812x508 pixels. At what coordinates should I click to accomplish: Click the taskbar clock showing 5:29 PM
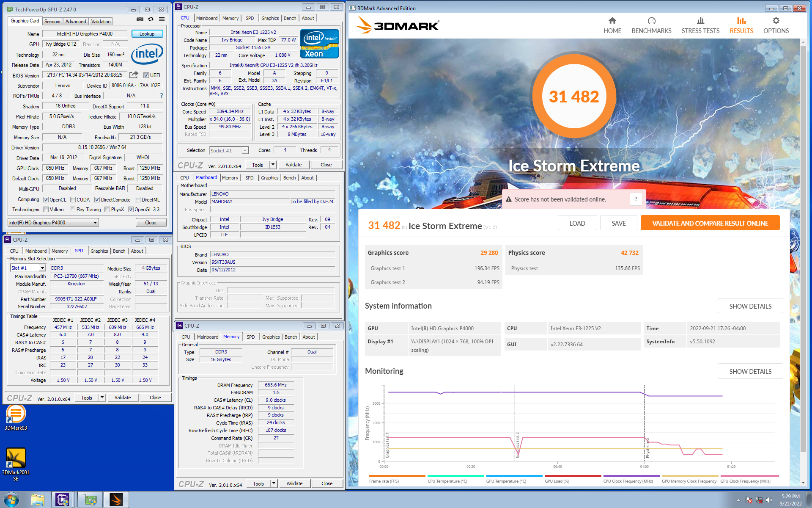tap(790, 500)
